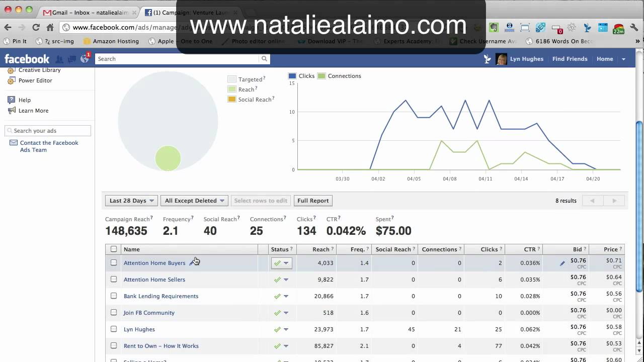The height and width of the screenshot is (362, 644).
Task: Click the Contact Ads Team envelope icon
Action: click(x=13, y=143)
